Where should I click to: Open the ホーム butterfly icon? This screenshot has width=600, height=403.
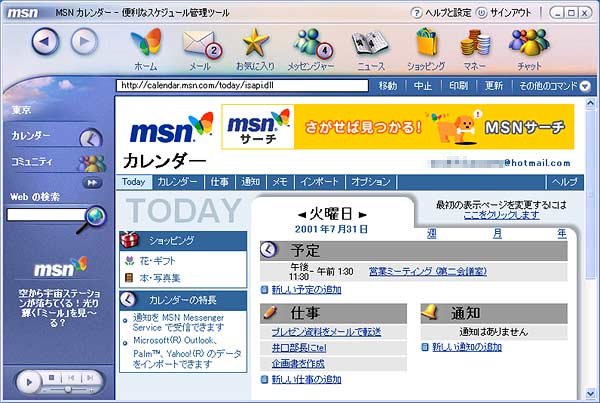click(x=146, y=42)
